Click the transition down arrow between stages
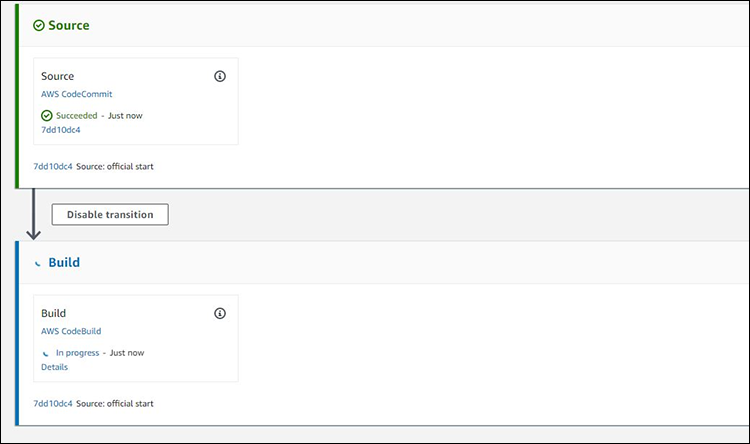Screen dimensions: 750x444 [x=33, y=214]
